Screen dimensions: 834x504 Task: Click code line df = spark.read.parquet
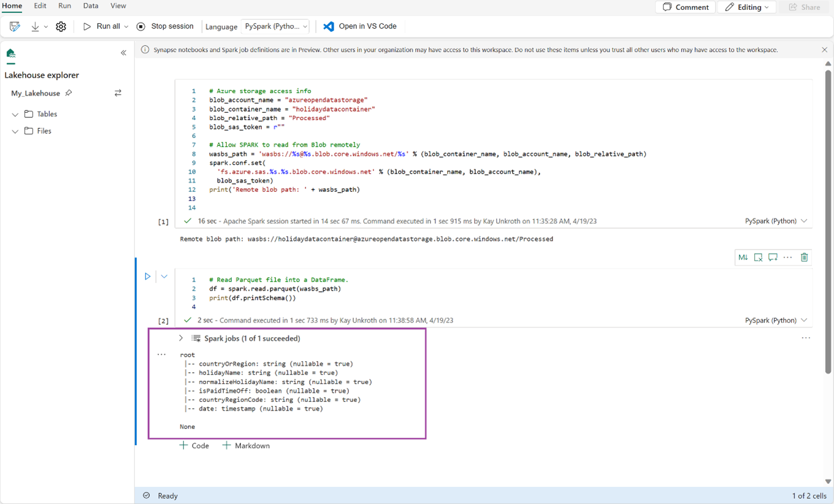coord(275,289)
